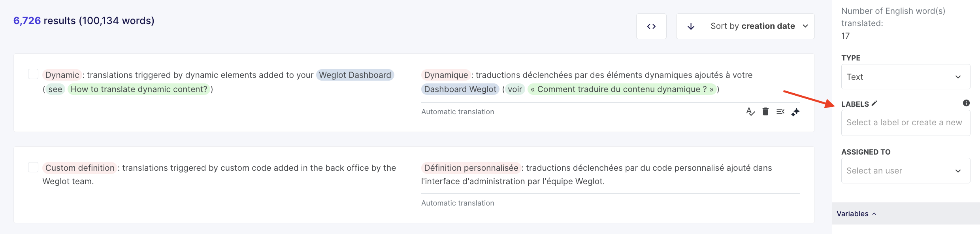Select the Custom definition row checkbox
980x234 pixels.
point(33,167)
